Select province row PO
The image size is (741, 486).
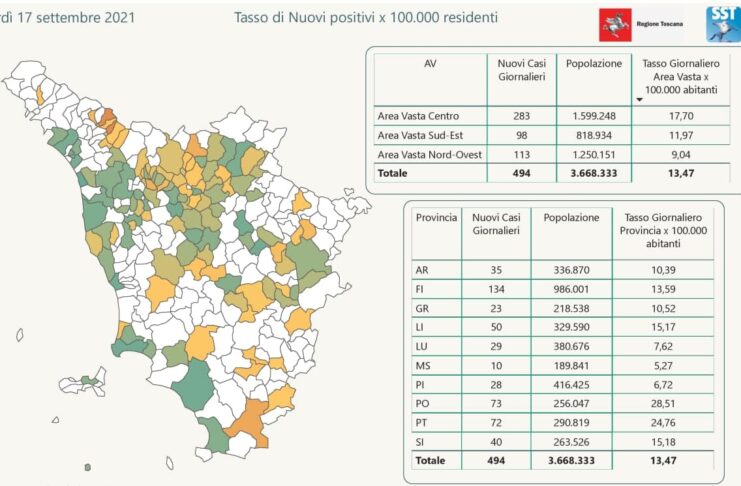(562, 404)
